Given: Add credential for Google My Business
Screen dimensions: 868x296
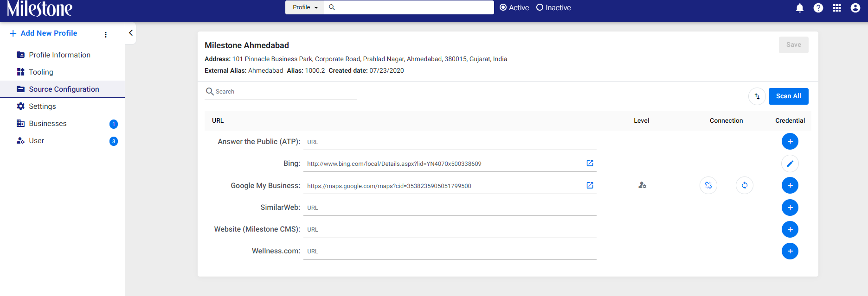Looking at the screenshot, I should click(x=790, y=185).
